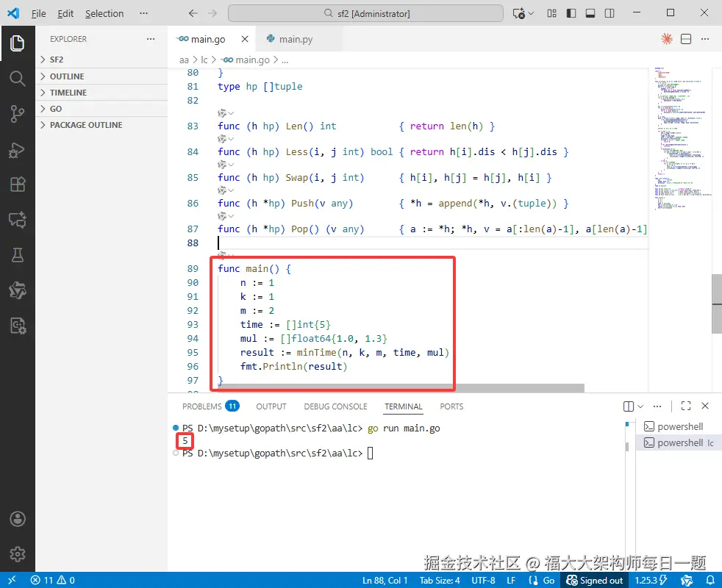Go forward with the right arrow
The height and width of the screenshot is (588, 722).
coord(212,13)
